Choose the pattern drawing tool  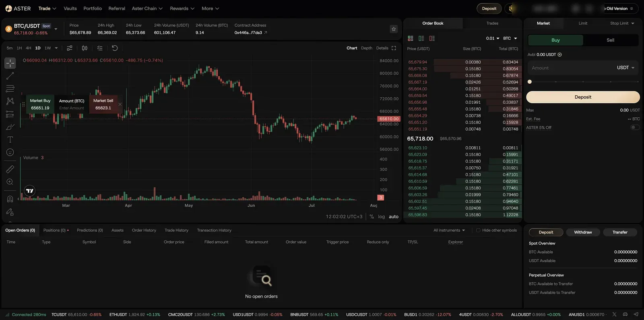tap(10, 101)
